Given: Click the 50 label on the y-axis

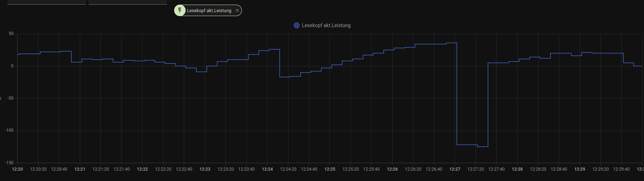Looking at the screenshot, I should click(x=11, y=34).
